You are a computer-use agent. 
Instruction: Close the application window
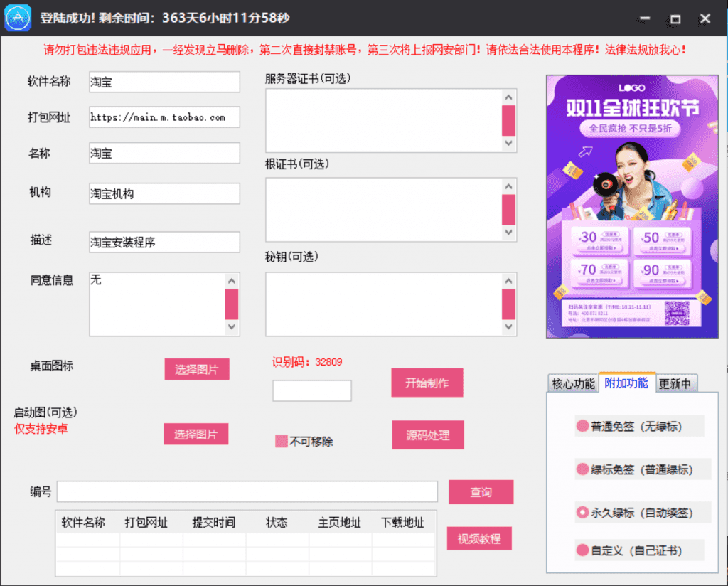(x=705, y=18)
